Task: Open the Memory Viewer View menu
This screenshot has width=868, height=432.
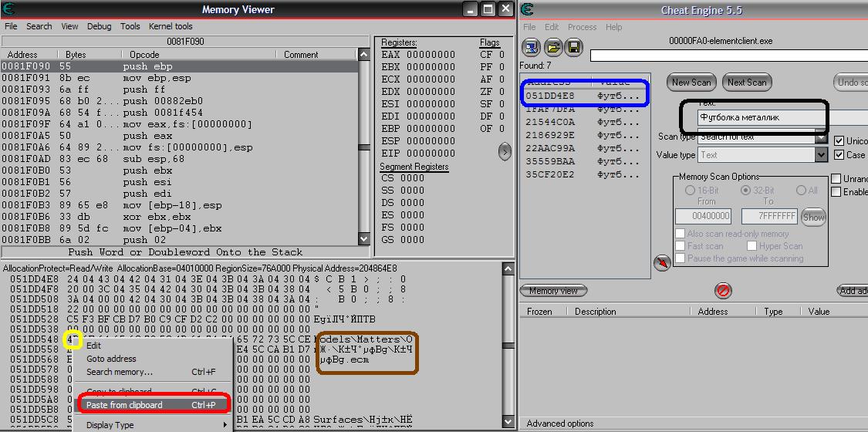Action: coord(69,26)
